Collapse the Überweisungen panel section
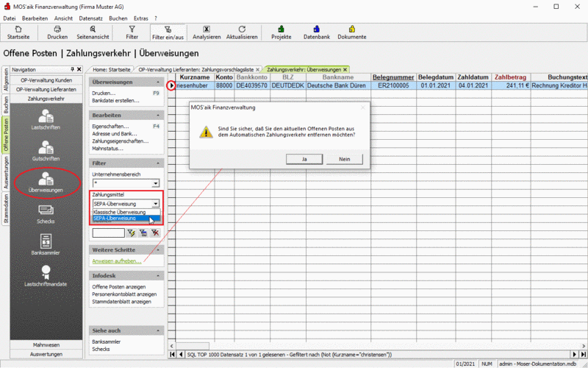The height and width of the screenshot is (368, 588). tap(158, 82)
